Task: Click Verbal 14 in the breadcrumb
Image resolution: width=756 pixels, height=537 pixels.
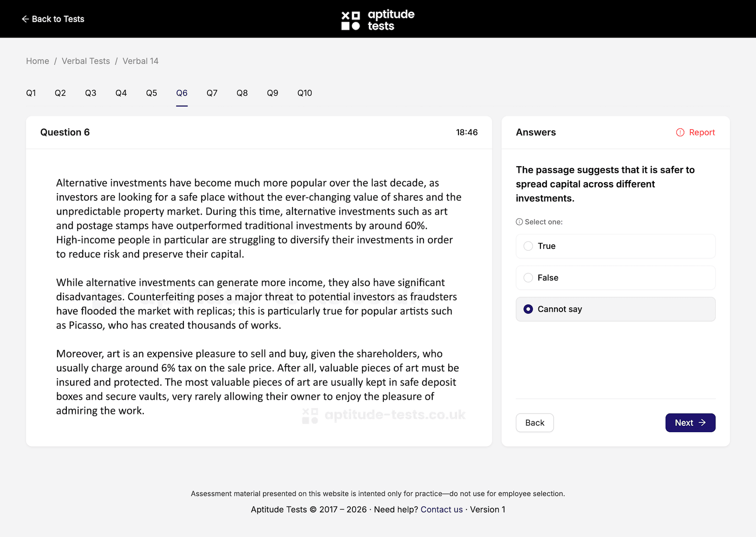Action: [140, 61]
